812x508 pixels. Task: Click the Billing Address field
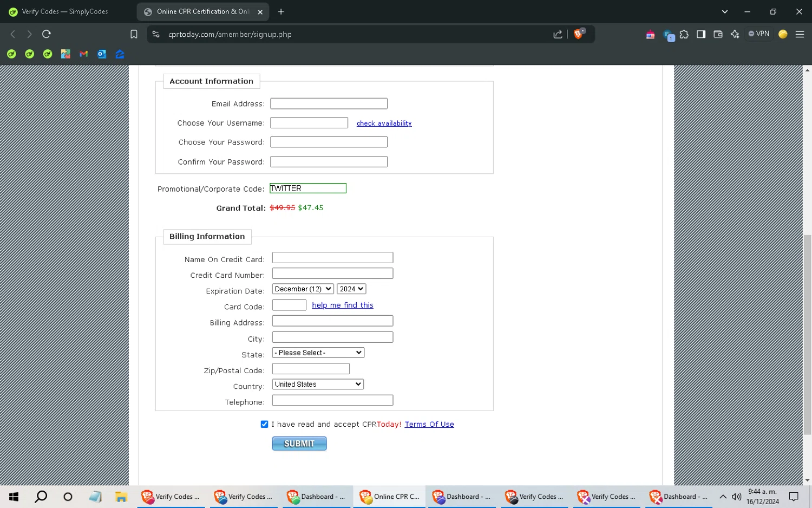(x=332, y=321)
